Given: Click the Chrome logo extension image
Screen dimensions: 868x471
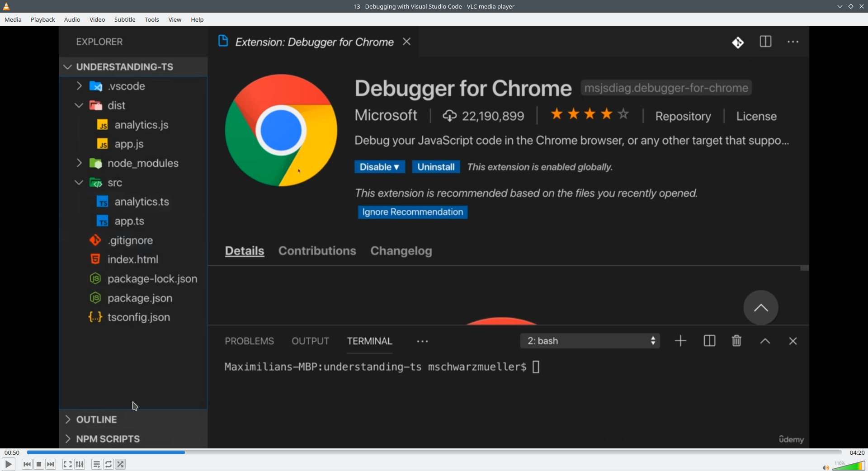Looking at the screenshot, I should pyautogui.click(x=281, y=130).
